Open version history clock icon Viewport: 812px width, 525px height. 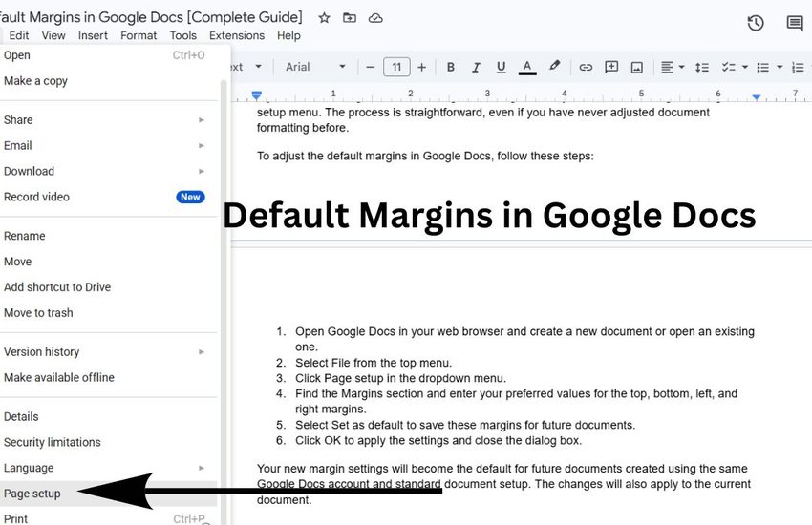point(756,23)
